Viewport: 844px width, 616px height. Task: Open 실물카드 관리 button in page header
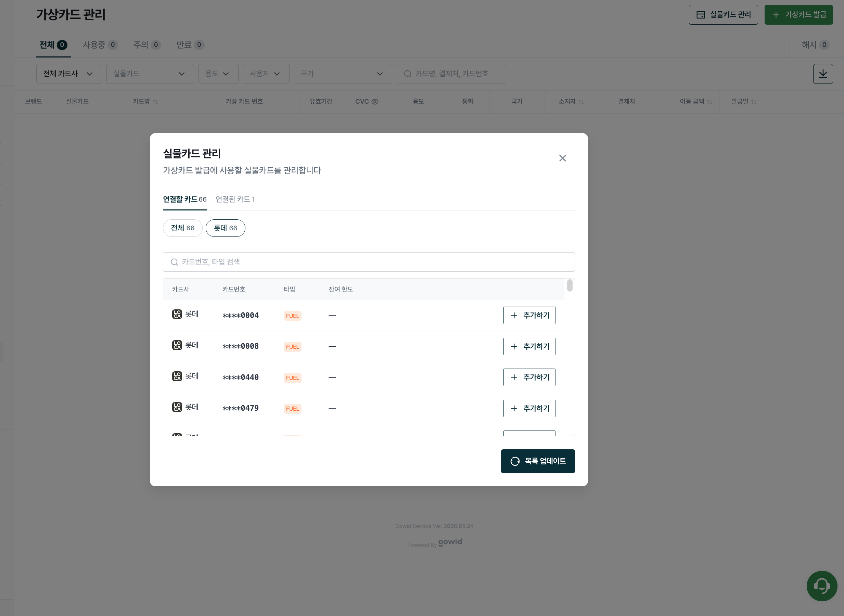(723, 14)
